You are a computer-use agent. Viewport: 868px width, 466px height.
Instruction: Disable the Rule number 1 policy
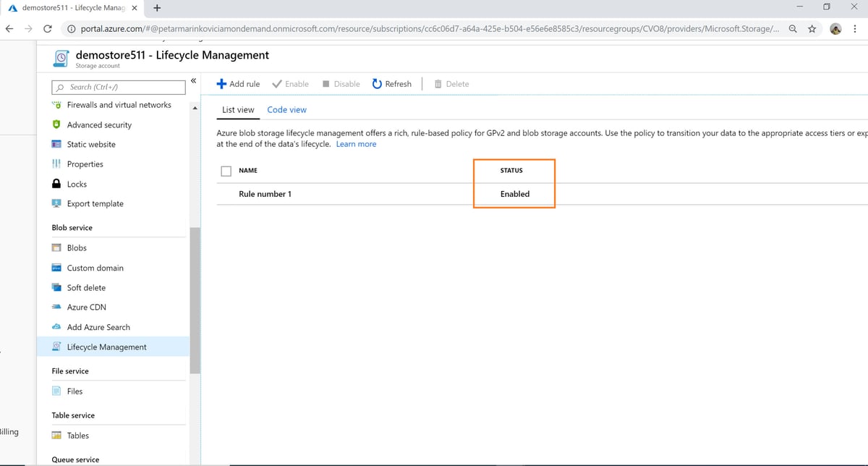[341, 83]
